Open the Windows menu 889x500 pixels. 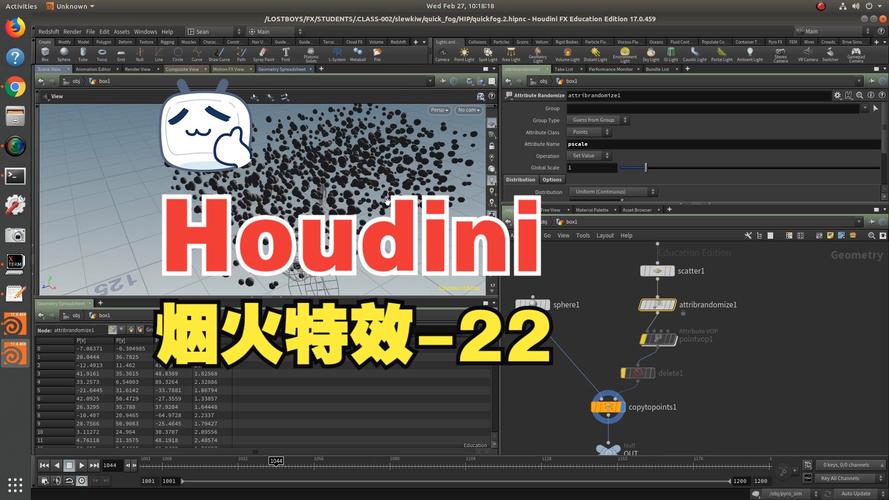pyautogui.click(x=145, y=32)
